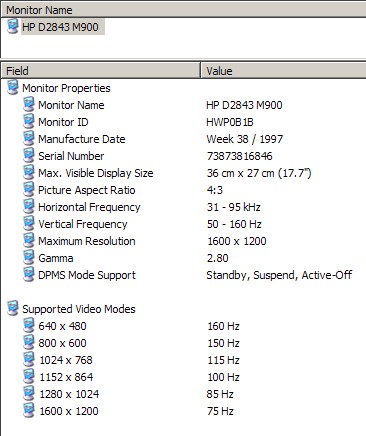Select the Monitor ID field label
The image size is (366, 436).
[x=63, y=122]
